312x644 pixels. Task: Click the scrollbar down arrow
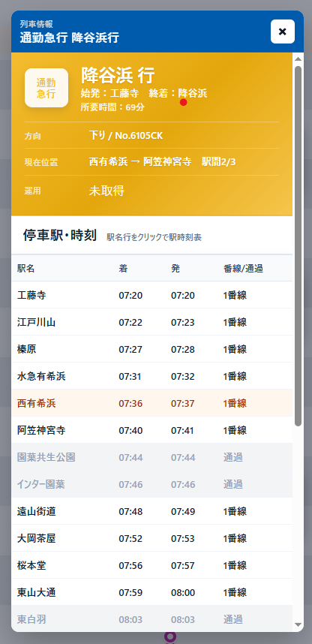298,624
